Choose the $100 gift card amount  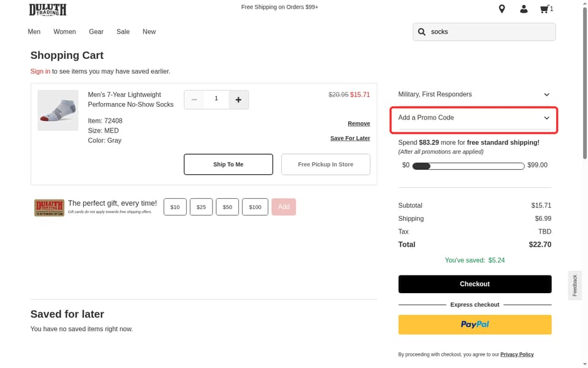[x=255, y=207]
